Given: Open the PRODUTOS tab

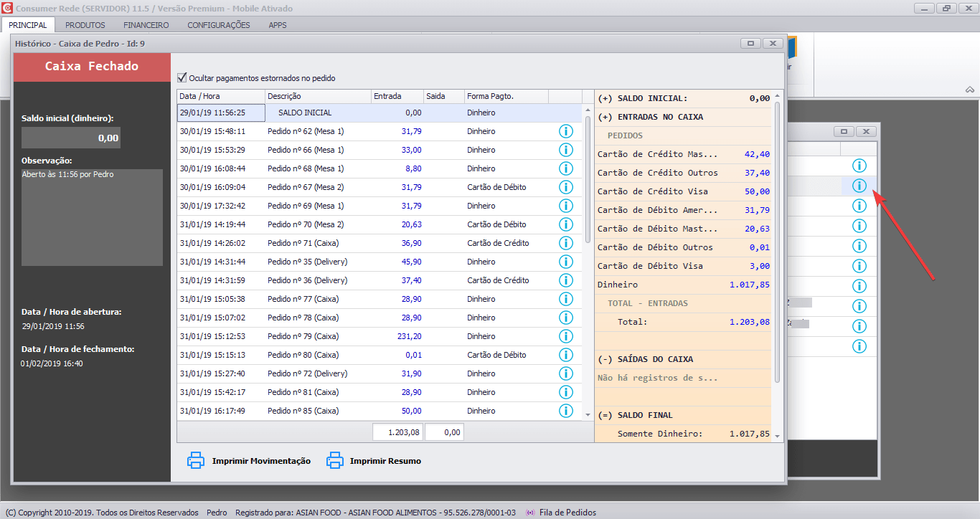Looking at the screenshot, I should pyautogui.click(x=85, y=25).
